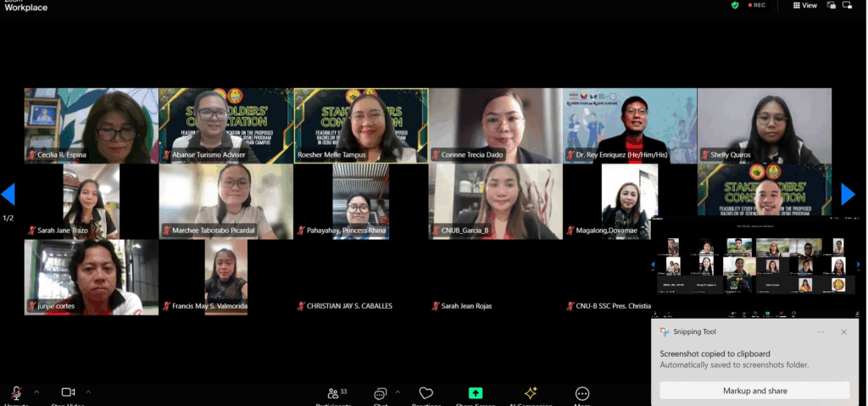Viewport: 868px width, 406px height.
Task: Click the Zoom Workplace logo text
Action: click(26, 7)
